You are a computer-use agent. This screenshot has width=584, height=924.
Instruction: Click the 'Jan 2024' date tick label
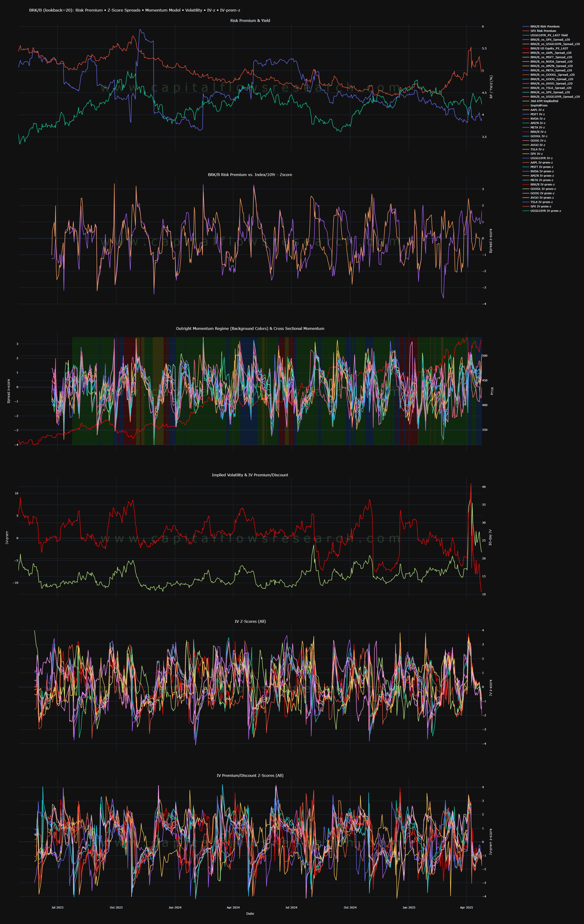pyautogui.click(x=175, y=908)
